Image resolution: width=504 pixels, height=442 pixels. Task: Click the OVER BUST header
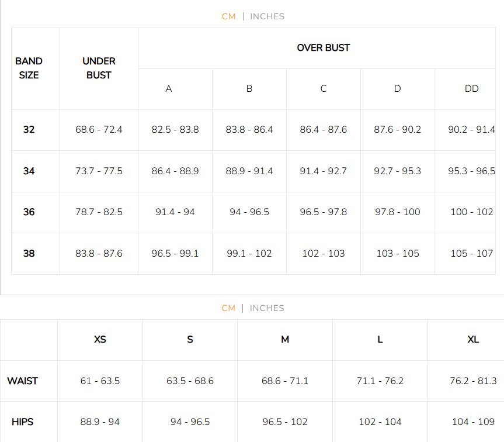(323, 48)
